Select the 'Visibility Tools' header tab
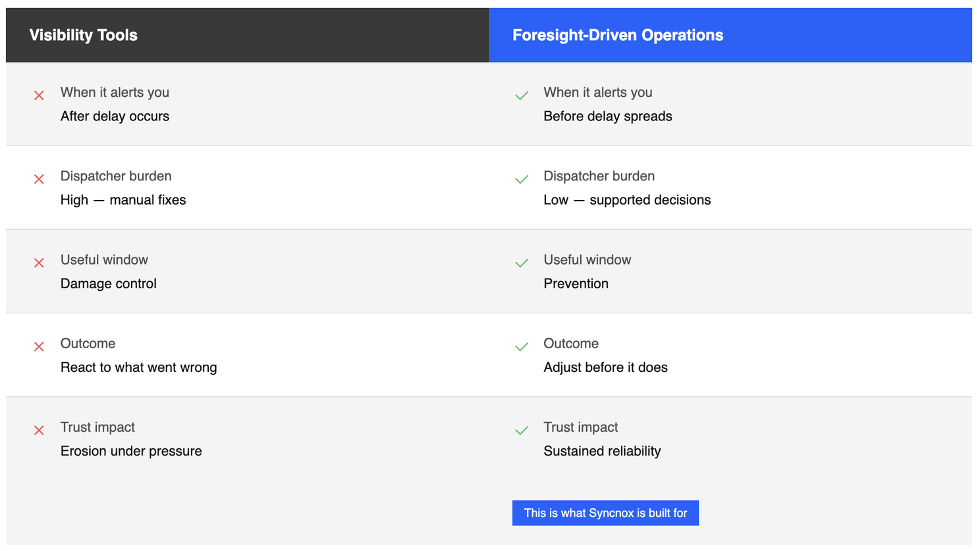Image resolution: width=980 pixels, height=551 pixels. coord(83,35)
